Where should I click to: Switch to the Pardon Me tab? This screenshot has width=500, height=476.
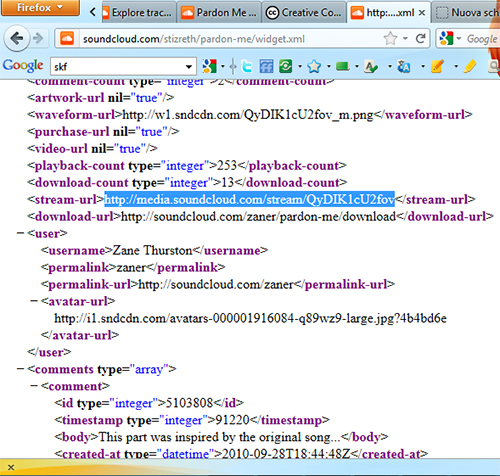(219, 13)
